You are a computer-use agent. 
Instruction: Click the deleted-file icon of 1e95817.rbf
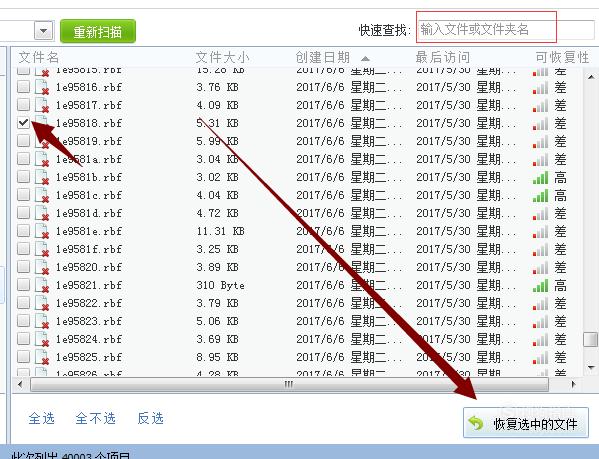[x=42, y=105]
